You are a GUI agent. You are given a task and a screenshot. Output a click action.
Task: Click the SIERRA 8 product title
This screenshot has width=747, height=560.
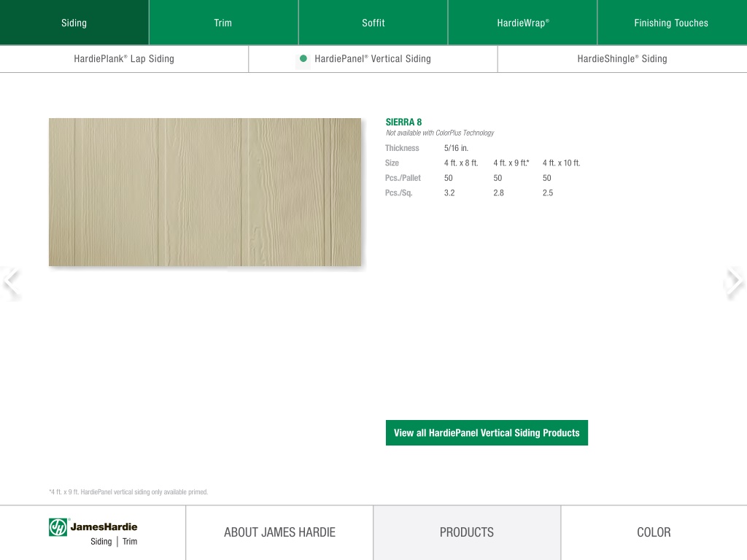tap(403, 122)
